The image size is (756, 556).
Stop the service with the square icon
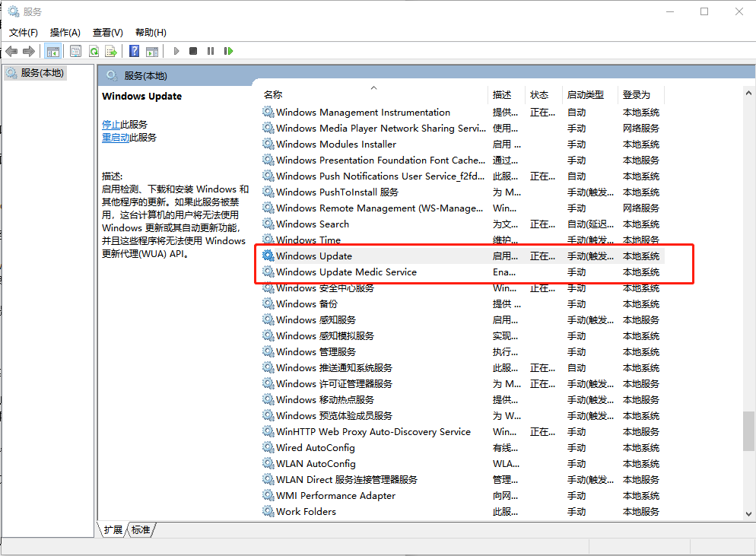(193, 51)
